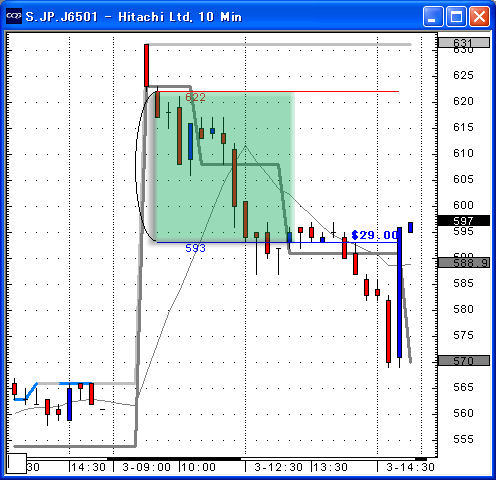This screenshot has width=496, height=480.
Task: Click the 625 price scale value
Action: (463, 75)
